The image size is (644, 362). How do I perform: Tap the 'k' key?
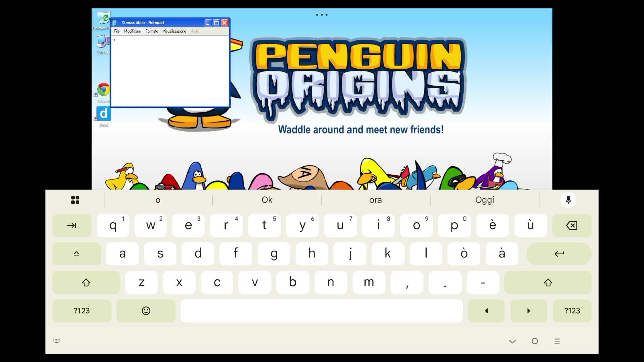pyautogui.click(x=388, y=254)
